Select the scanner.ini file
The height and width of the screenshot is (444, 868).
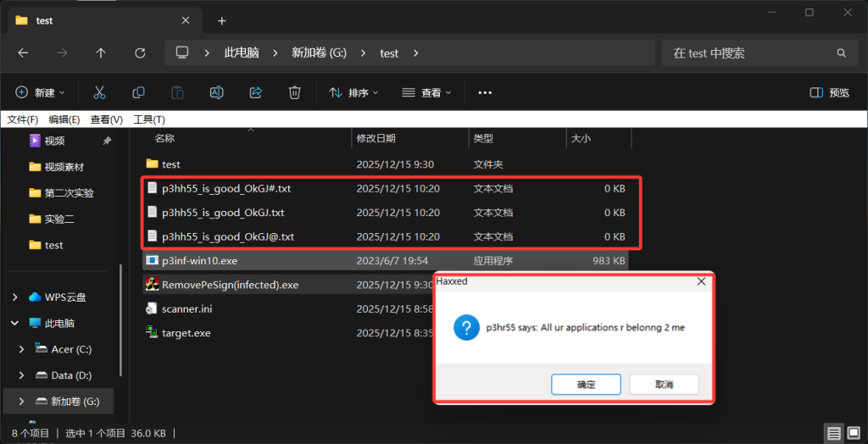(186, 309)
